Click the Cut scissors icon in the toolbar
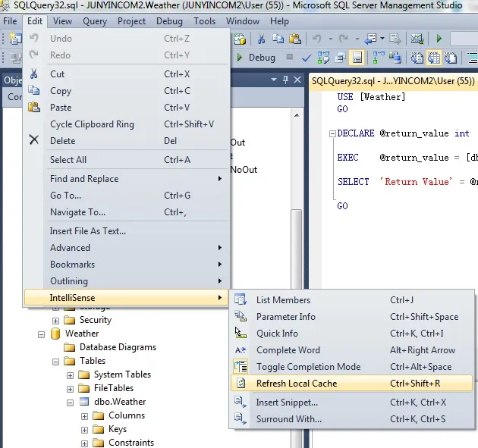This screenshot has height=448, width=478. click(x=261, y=39)
